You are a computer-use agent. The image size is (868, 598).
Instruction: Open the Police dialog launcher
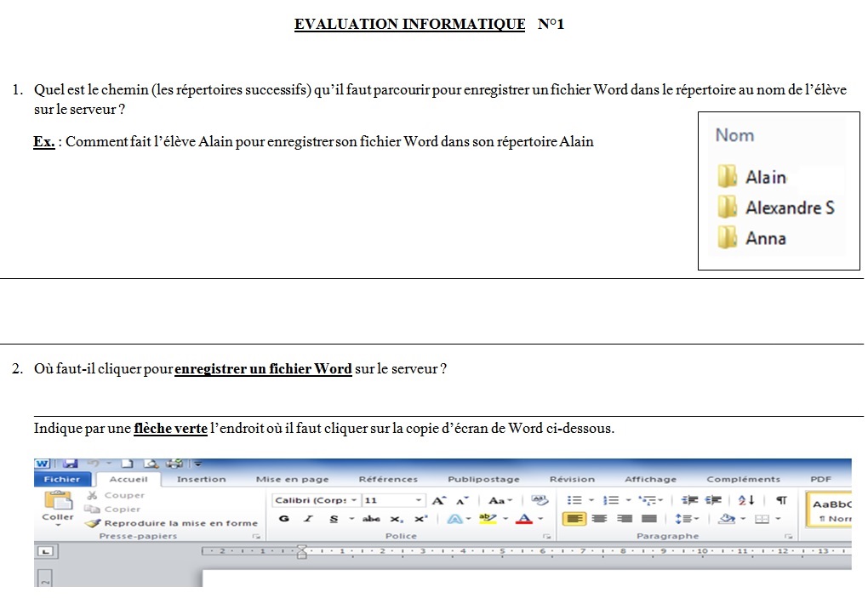tap(546, 536)
